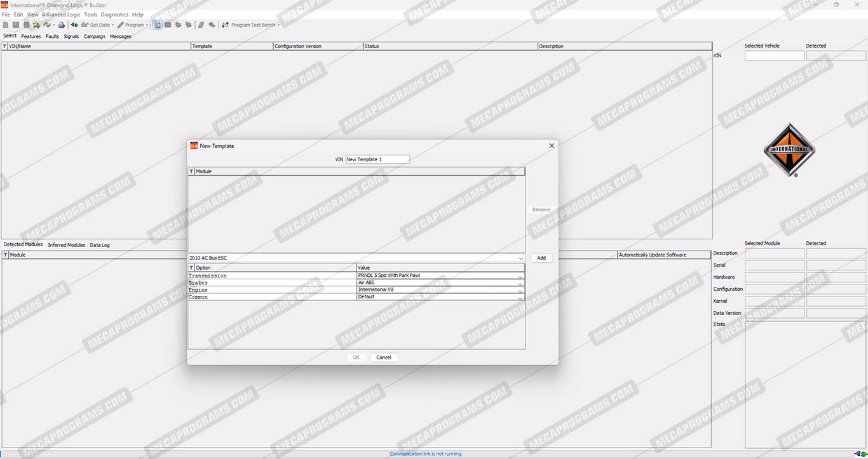Click the Automatically Update Software column header
868x459 pixels.
coord(665,255)
